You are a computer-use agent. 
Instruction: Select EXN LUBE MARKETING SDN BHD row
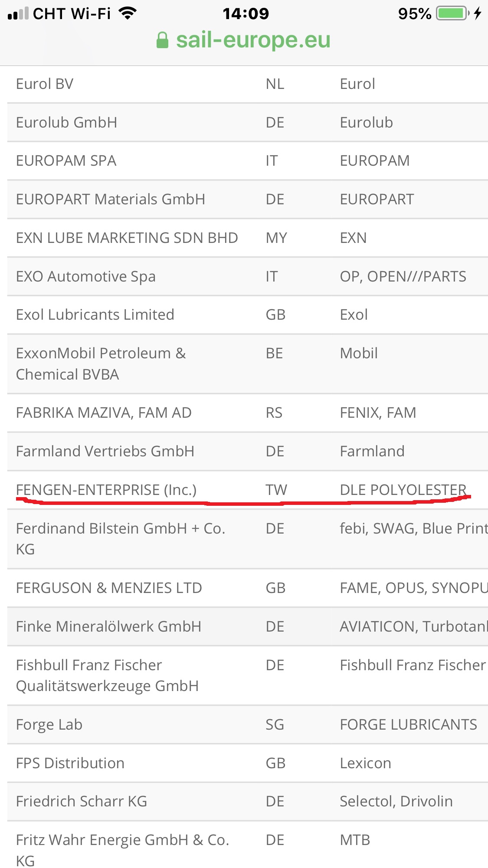pos(248,238)
